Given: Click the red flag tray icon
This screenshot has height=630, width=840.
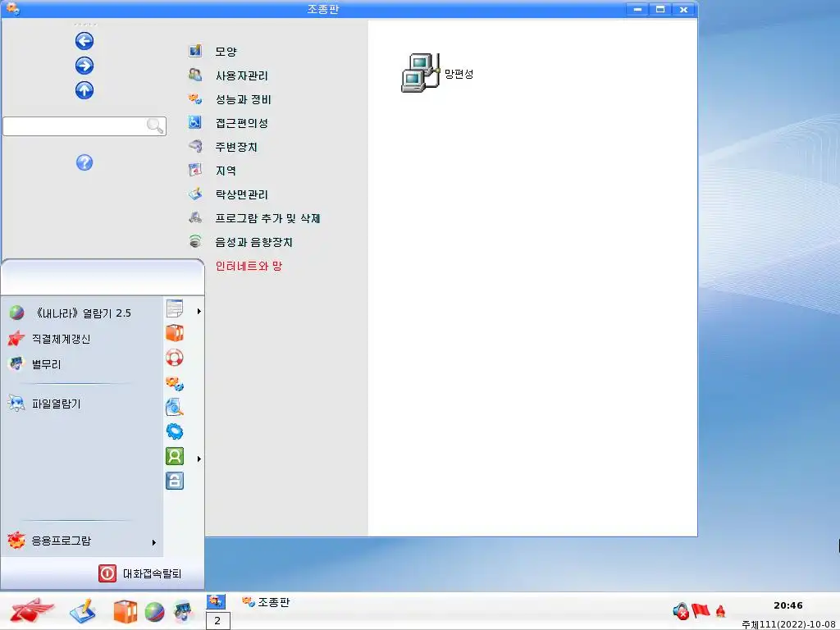Looking at the screenshot, I should pos(701,610).
